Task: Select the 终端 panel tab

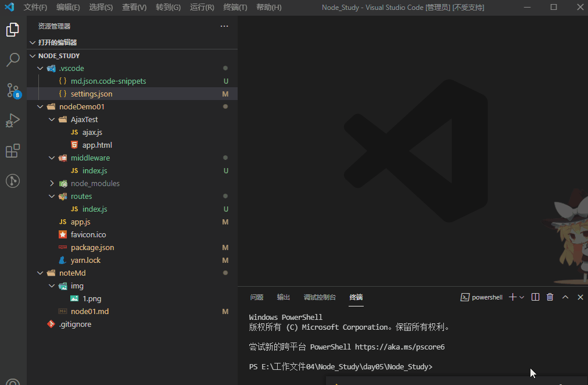Action: point(356,297)
